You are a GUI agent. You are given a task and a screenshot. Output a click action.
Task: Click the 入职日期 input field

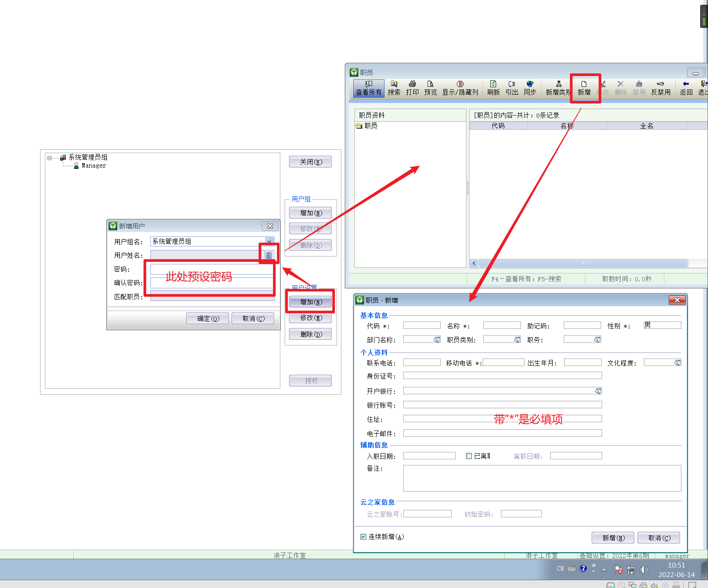pos(429,456)
